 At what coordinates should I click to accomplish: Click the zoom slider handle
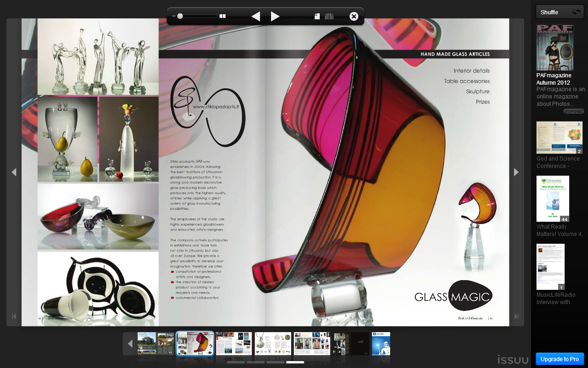coord(180,16)
